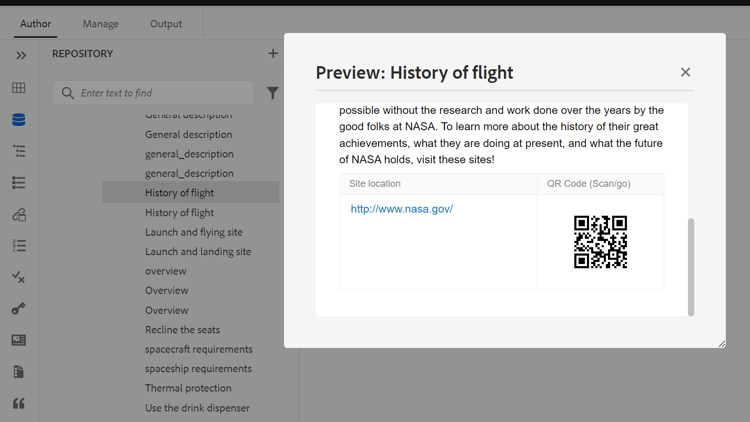This screenshot has height=422, width=750.
Task: Expand the left sidebar panel
Action: coord(21,56)
